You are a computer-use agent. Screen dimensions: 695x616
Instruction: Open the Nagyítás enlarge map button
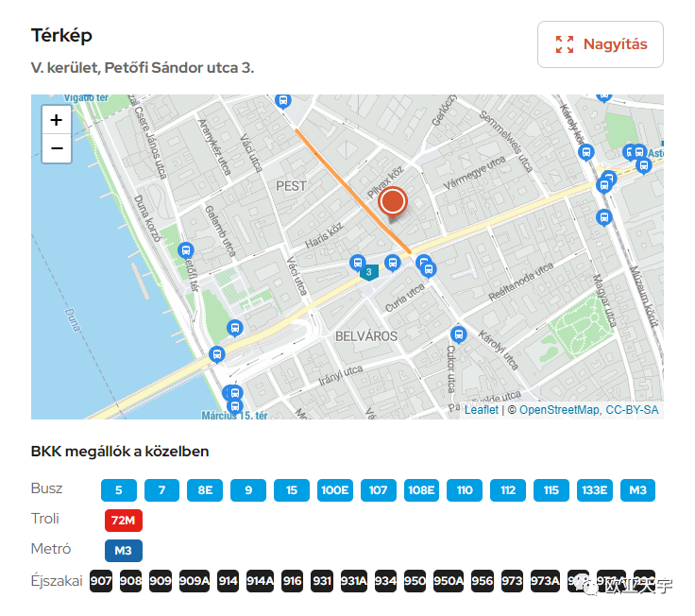click(x=601, y=44)
